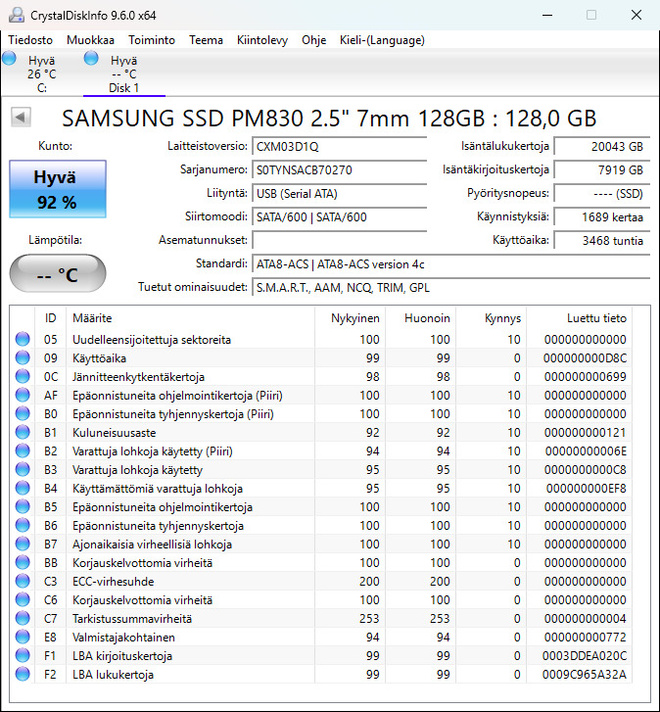
Task: Click status orb for C3 ECC-virhesuhde
Action: (x=22, y=581)
